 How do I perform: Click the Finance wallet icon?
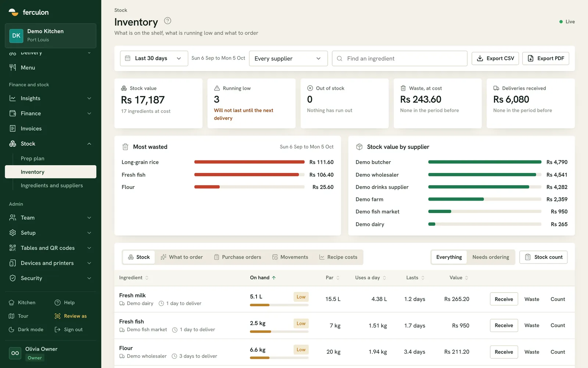[12, 113]
